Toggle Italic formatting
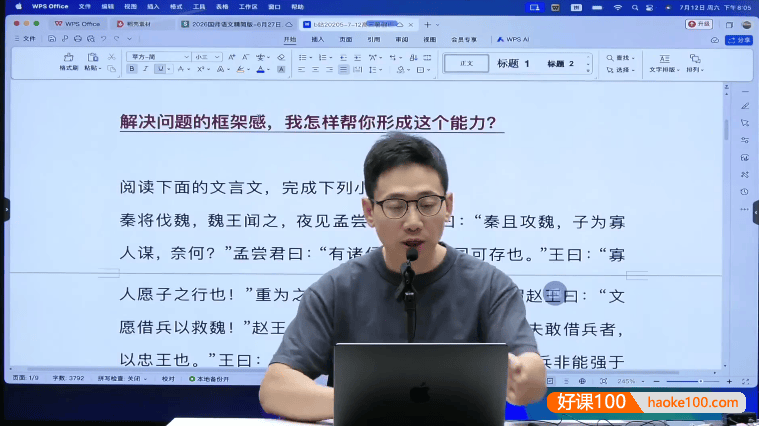759x426 pixels. click(145, 69)
